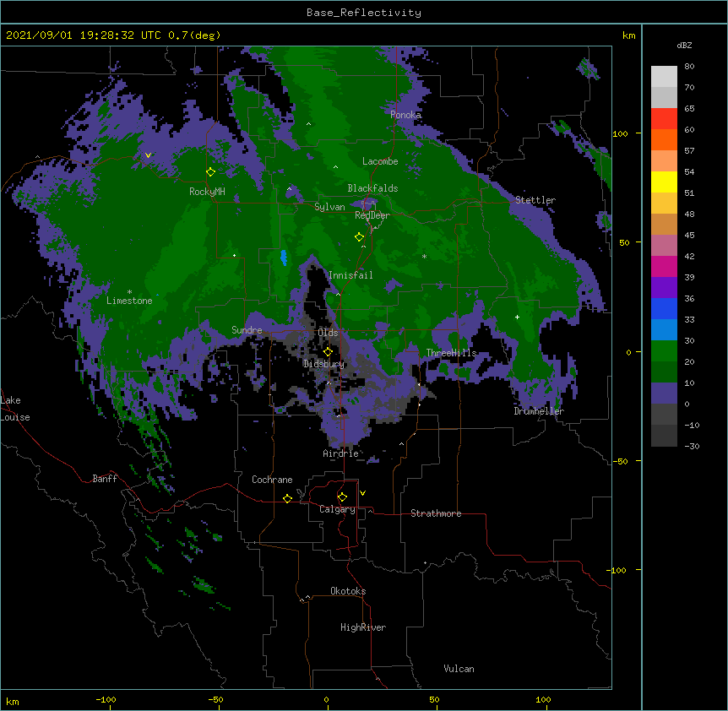Select the red 60–65 dBZ legend swatch
The image size is (728, 711).
[x=664, y=119]
